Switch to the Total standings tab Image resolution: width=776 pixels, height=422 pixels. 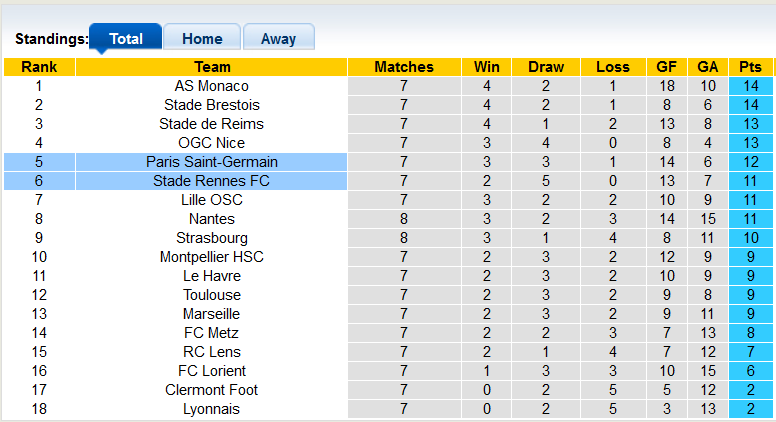pyautogui.click(x=125, y=39)
